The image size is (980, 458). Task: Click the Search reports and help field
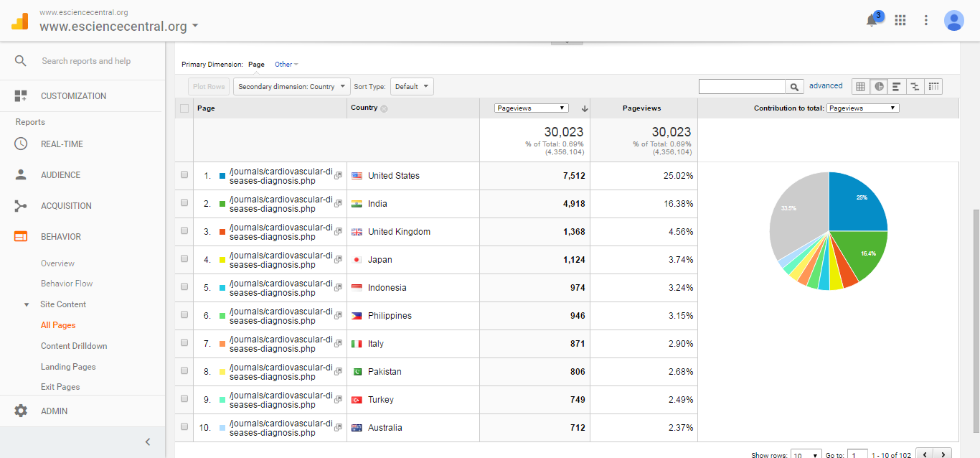[x=86, y=61]
